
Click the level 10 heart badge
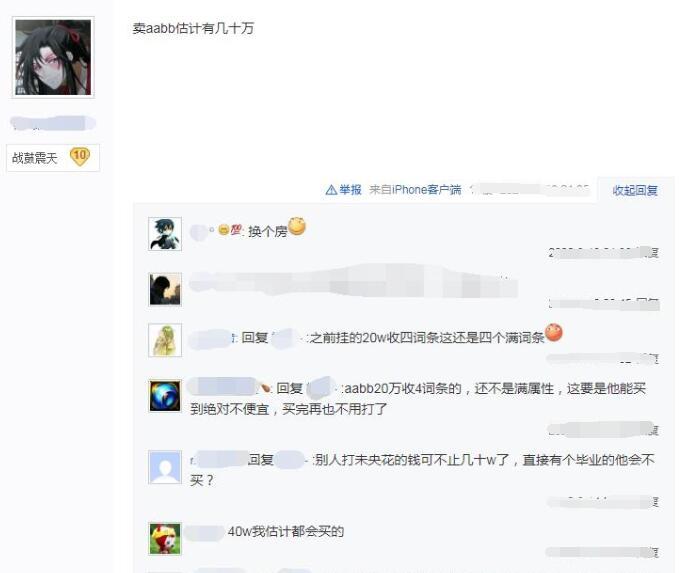80,157
